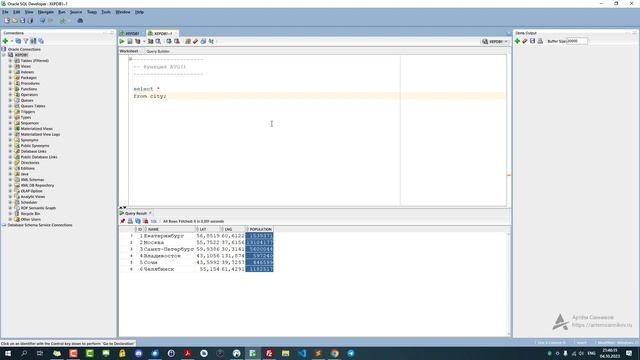Expand the Other Users tree node
640x360 pixels.
(11, 220)
